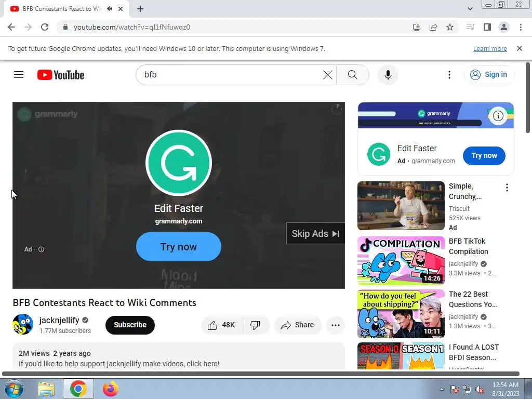Open The 22 Best Questions thumbnail
This screenshot has height=399, width=532.
(401, 314)
